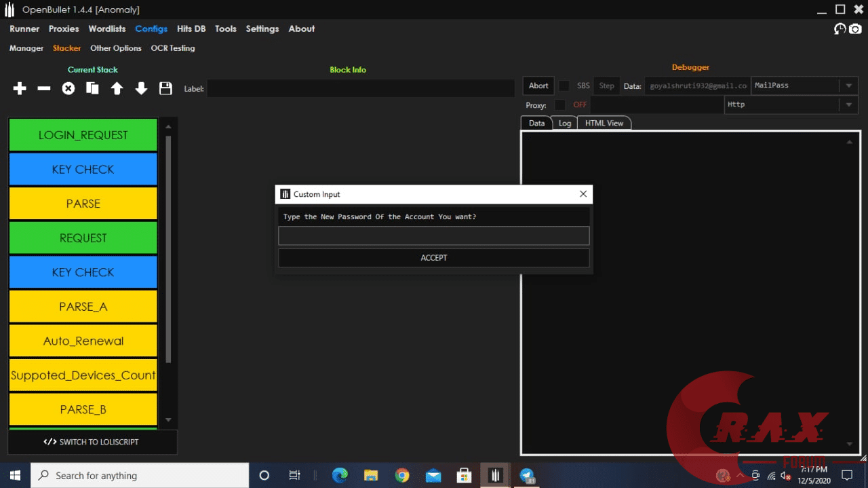Image resolution: width=868 pixels, height=488 pixels.
Task: Open the Tools menu
Action: (226, 29)
